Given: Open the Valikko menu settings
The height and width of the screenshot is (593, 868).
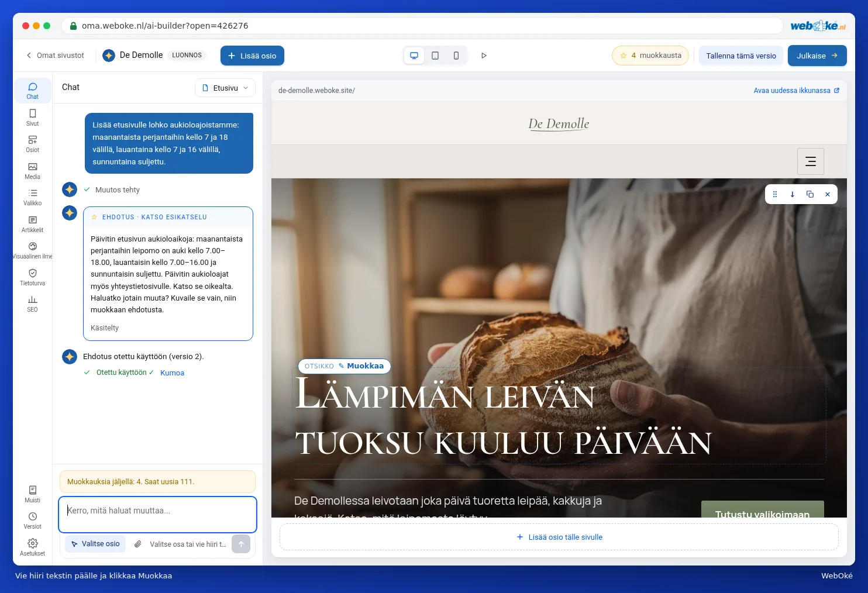Looking at the screenshot, I should point(33,197).
